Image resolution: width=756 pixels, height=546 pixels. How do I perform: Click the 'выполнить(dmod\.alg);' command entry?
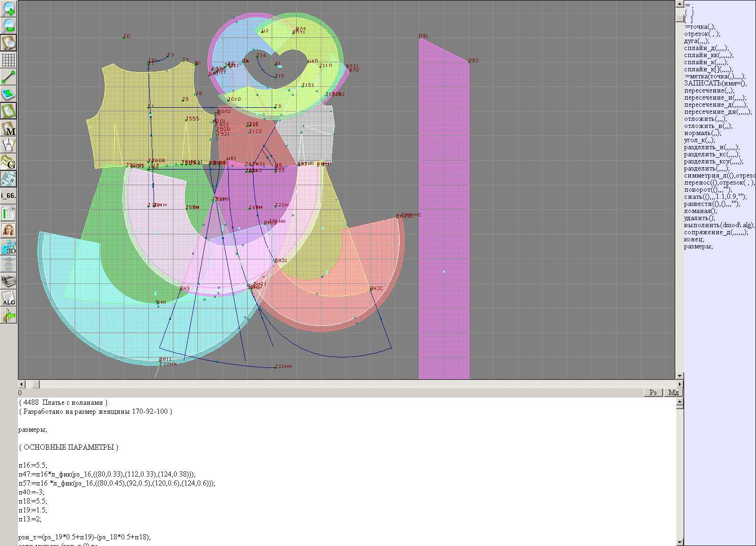pyautogui.click(x=719, y=225)
